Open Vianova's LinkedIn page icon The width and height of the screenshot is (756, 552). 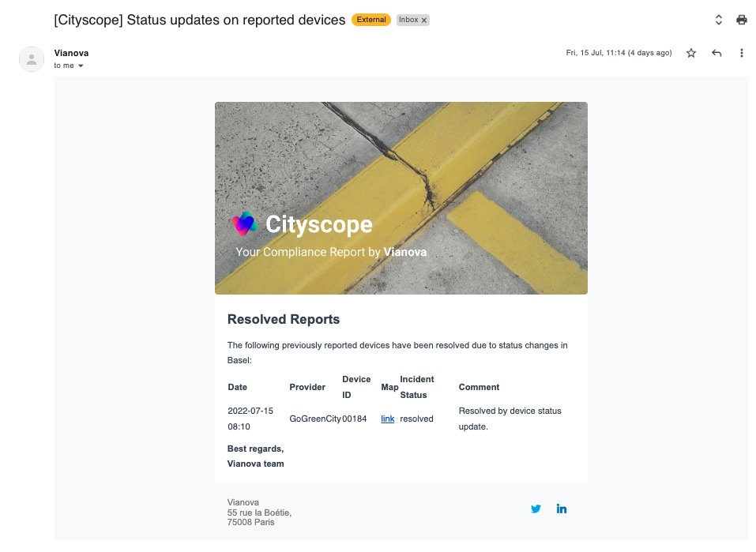click(x=561, y=509)
